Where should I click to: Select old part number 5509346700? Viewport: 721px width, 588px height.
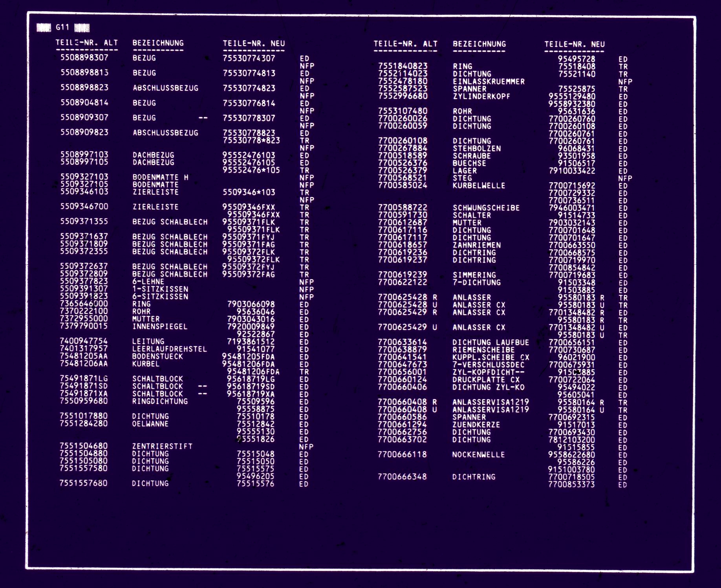click(x=84, y=206)
